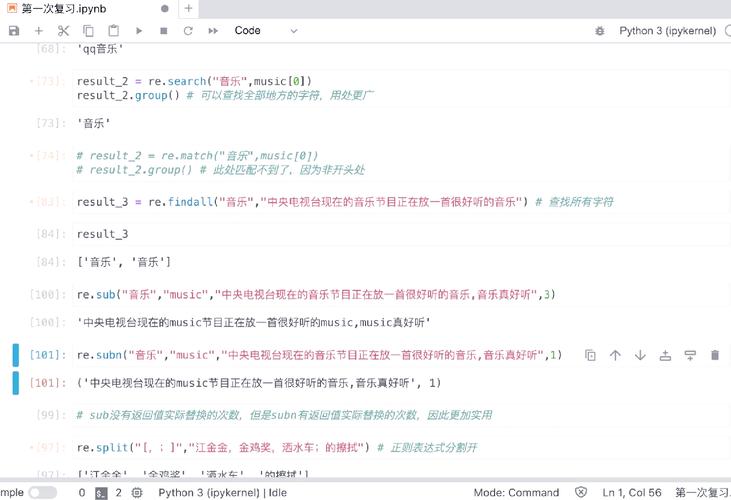The width and height of the screenshot is (731, 500).
Task: Click the re.split code cell
Action: pyautogui.click(x=401, y=448)
